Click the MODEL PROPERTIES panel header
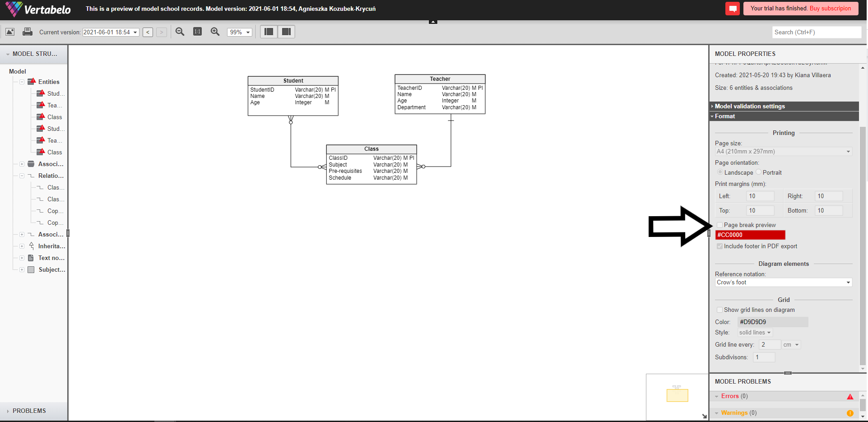The height and width of the screenshot is (422, 868). coord(788,54)
